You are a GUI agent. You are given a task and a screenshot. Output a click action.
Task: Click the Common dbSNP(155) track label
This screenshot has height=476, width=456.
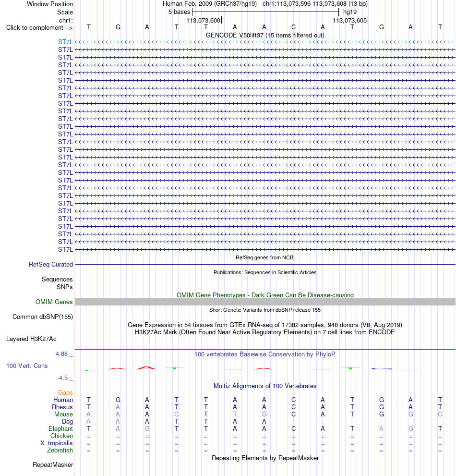coord(43,317)
